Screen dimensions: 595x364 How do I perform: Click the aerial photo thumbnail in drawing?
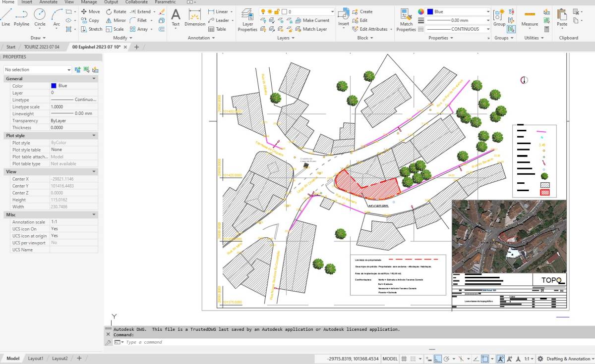click(509, 236)
